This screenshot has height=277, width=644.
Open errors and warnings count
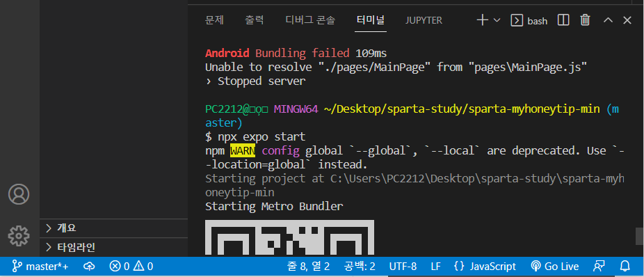pyautogui.click(x=131, y=267)
